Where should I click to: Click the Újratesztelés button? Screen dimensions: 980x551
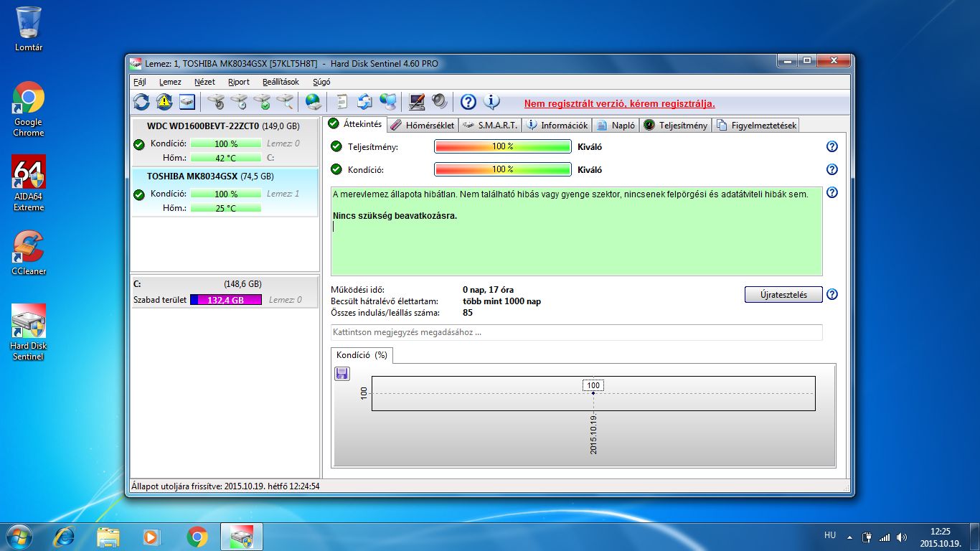click(x=783, y=294)
